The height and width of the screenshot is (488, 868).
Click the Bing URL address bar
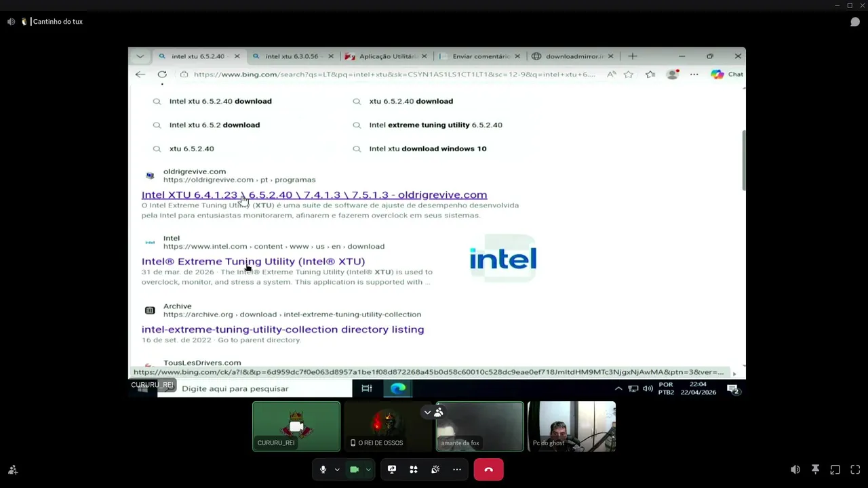[x=393, y=75]
